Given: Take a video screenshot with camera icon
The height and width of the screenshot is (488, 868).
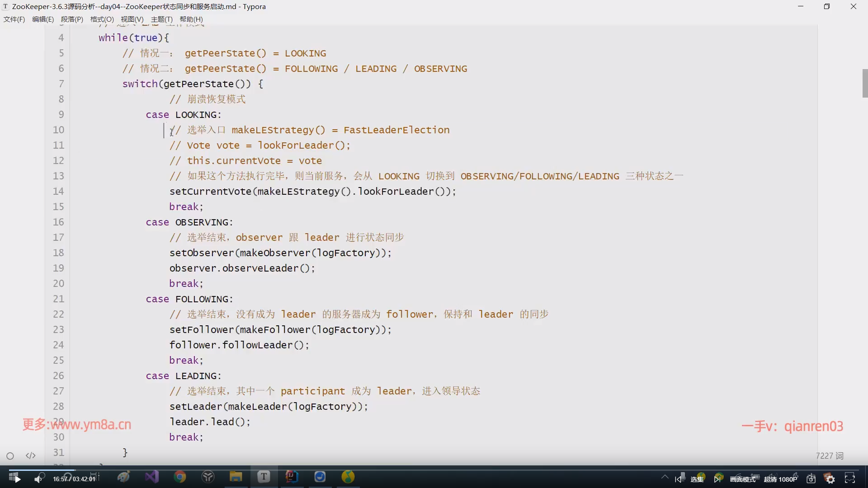Looking at the screenshot, I should (x=811, y=479).
